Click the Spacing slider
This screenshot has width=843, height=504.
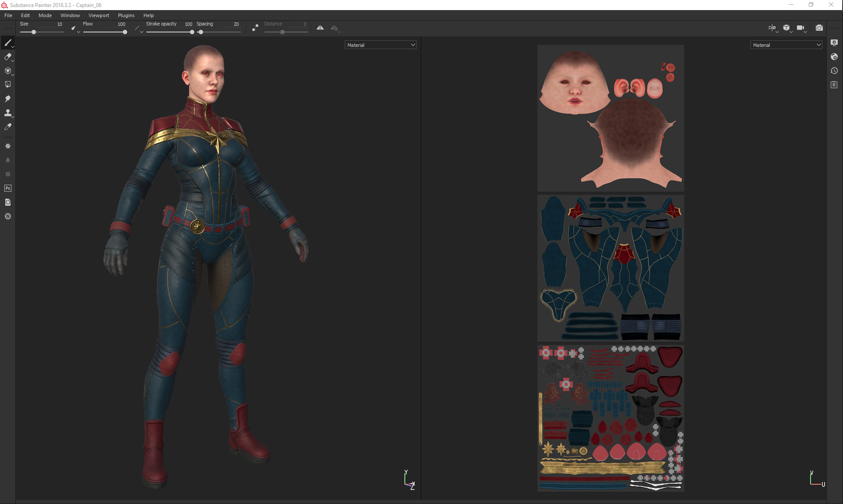218,32
